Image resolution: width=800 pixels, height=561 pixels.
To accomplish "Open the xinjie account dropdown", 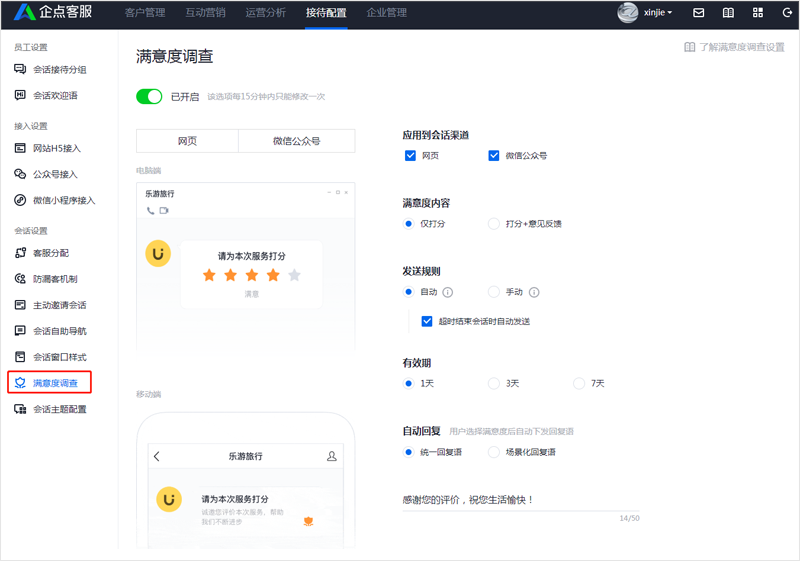I will pyautogui.click(x=658, y=13).
